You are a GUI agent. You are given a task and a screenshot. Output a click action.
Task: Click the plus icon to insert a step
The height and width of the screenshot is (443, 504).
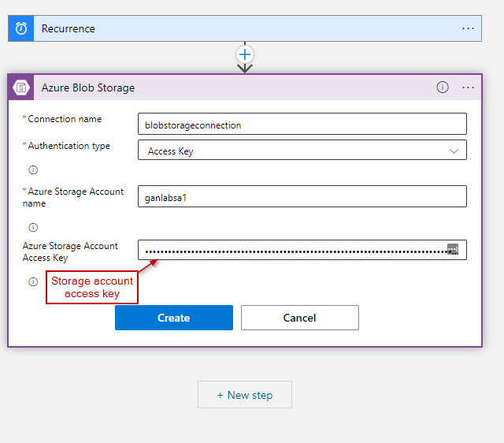(x=245, y=54)
